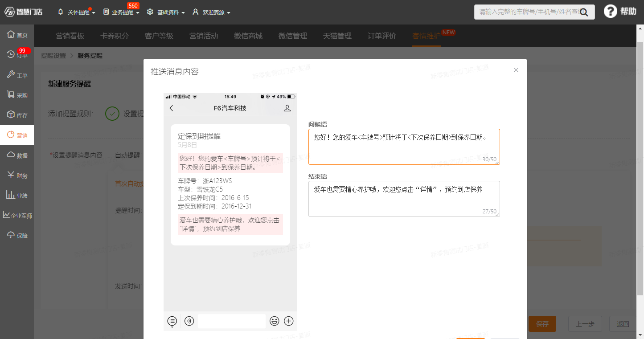Open 欢迎姜源 user menu

pos(211,12)
